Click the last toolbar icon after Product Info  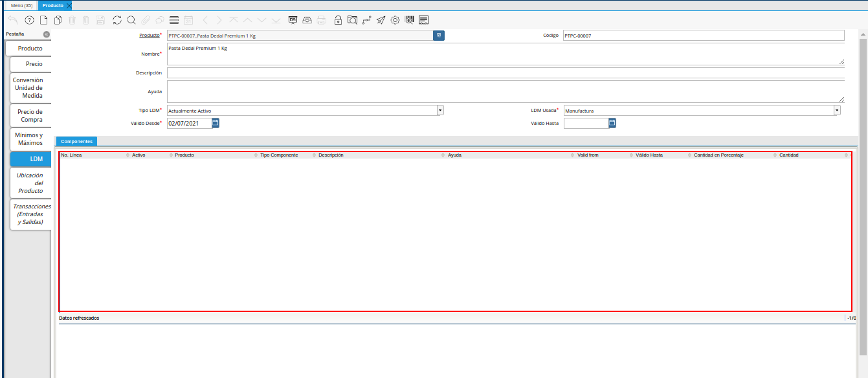tap(423, 20)
